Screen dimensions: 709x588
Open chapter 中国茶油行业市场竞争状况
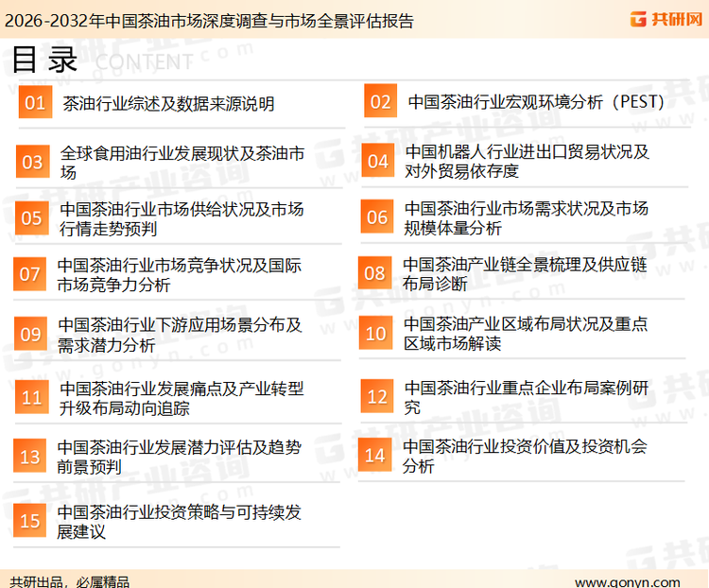coord(179,274)
